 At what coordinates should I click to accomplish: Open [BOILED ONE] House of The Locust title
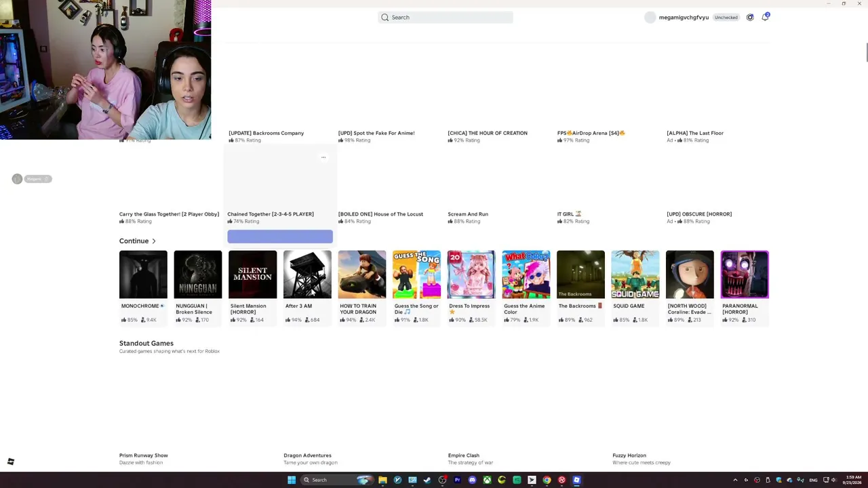[380, 214]
